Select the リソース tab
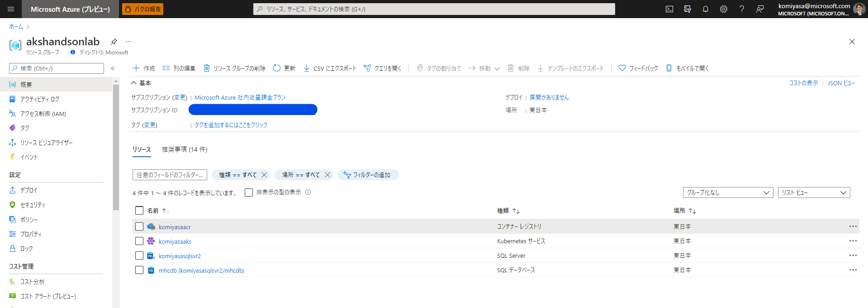868x308 pixels. [x=142, y=149]
